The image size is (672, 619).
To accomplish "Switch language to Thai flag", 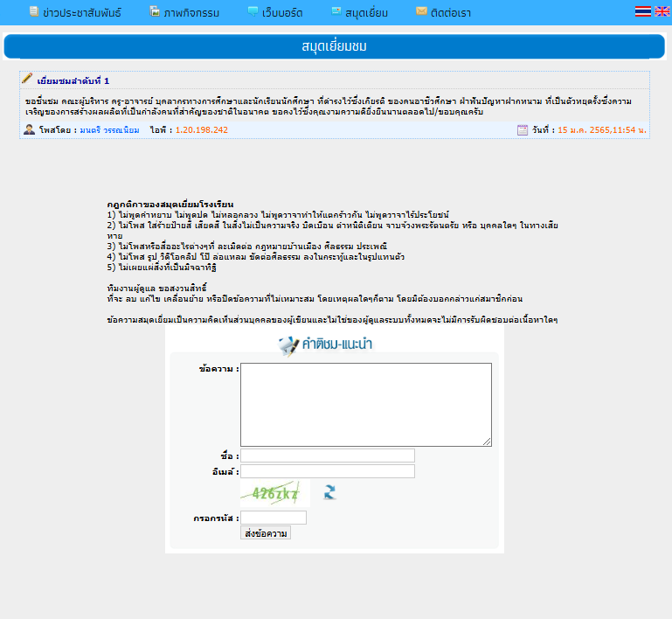I will pyautogui.click(x=643, y=11).
